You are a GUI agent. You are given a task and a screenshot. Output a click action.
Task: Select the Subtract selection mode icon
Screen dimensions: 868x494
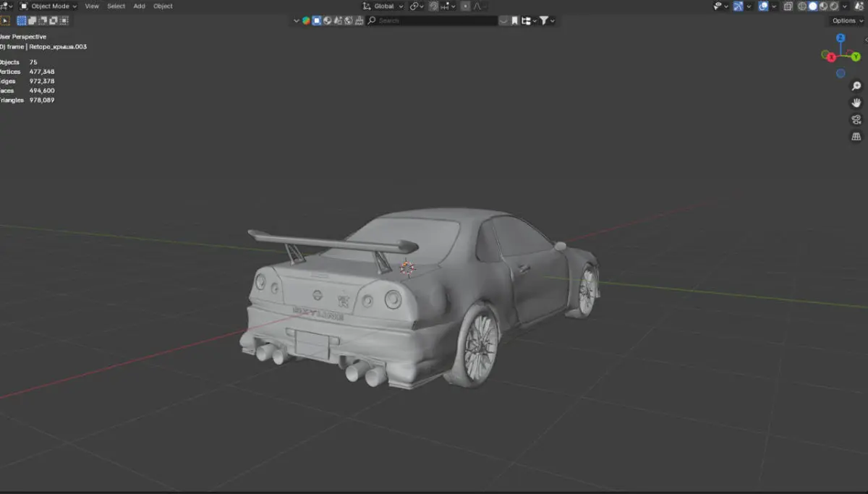[43, 20]
